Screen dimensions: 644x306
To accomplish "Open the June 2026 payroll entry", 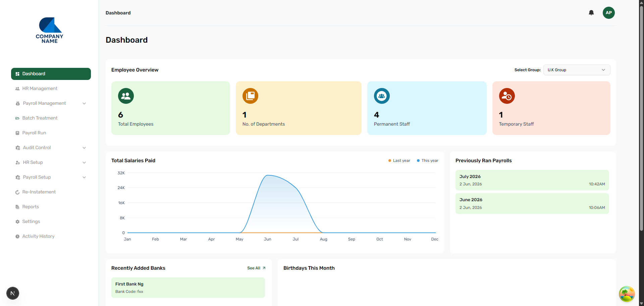I will 532,204.
